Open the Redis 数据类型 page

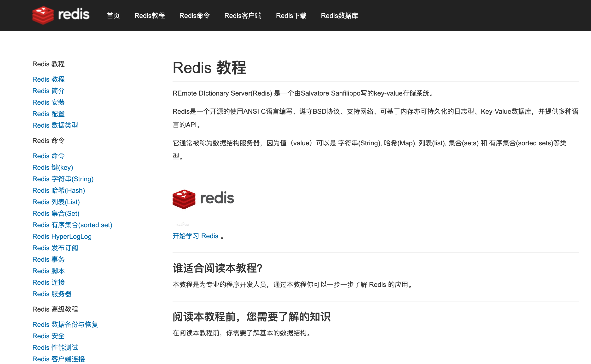coord(55,125)
